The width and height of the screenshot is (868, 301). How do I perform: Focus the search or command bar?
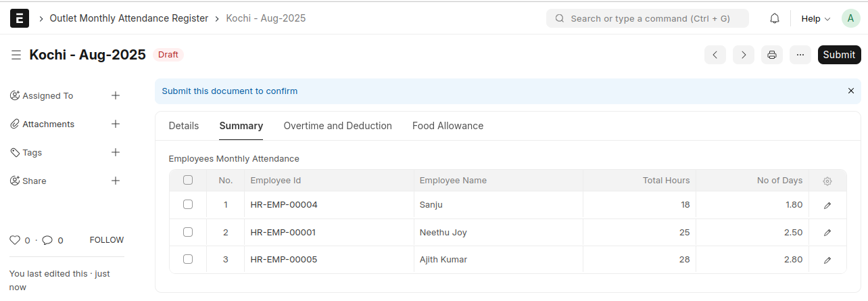click(647, 18)
